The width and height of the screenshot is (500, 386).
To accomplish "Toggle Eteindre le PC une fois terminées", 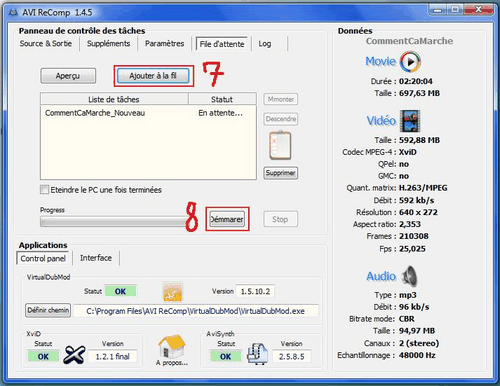I will coord(44,190).
